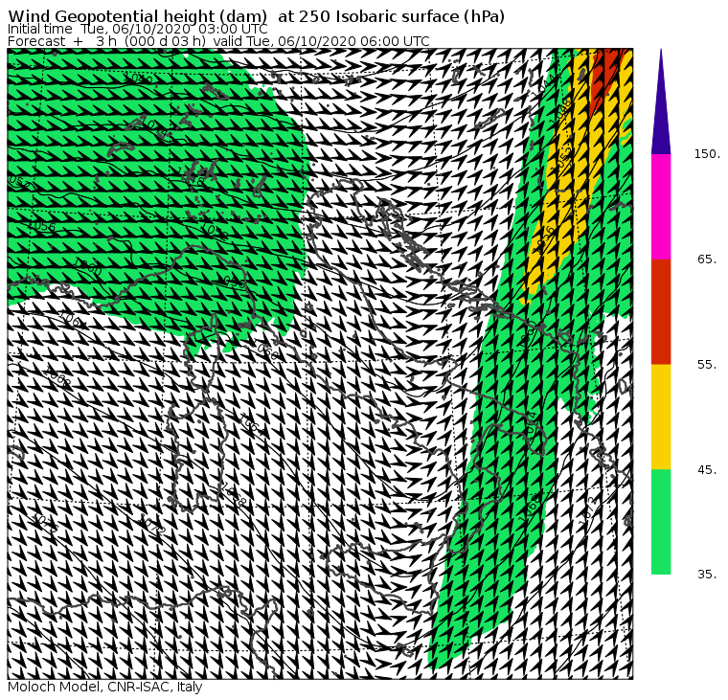
Task: Click the magenta 65-150 legend color band
Action: click(661, 207)
